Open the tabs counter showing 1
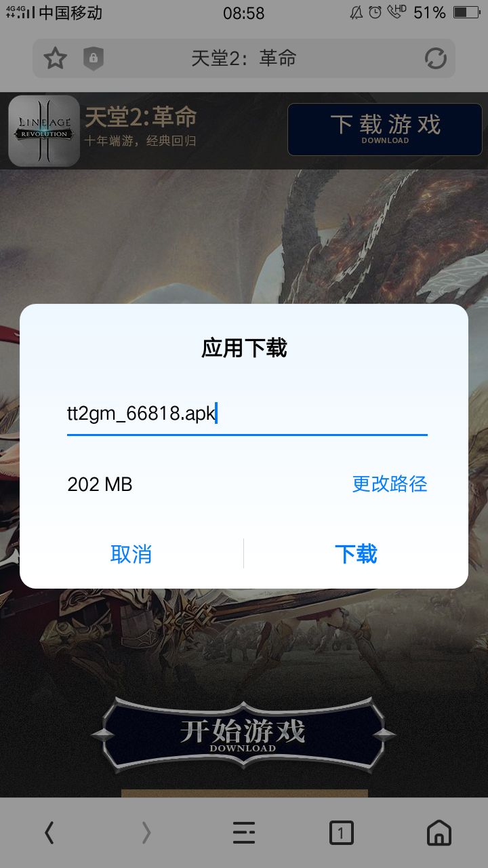This screenshot has height=868, width=488. 342,832
